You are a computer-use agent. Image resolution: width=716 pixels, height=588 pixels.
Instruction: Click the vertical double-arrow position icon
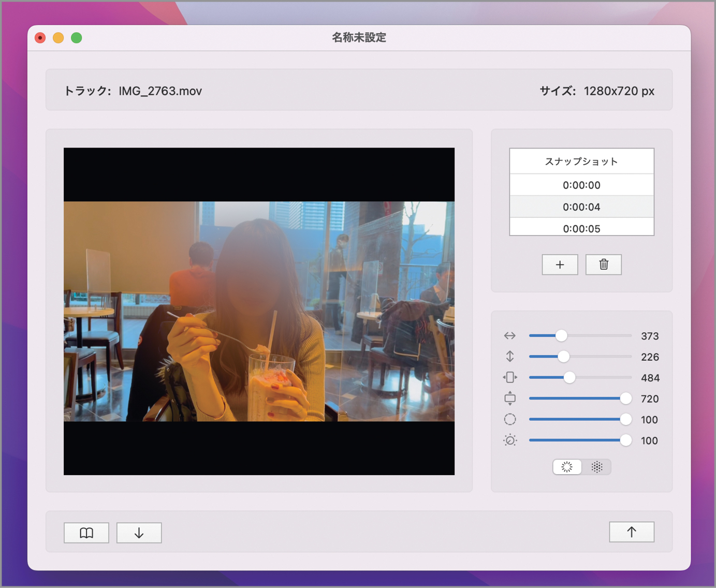click(510, 357)
